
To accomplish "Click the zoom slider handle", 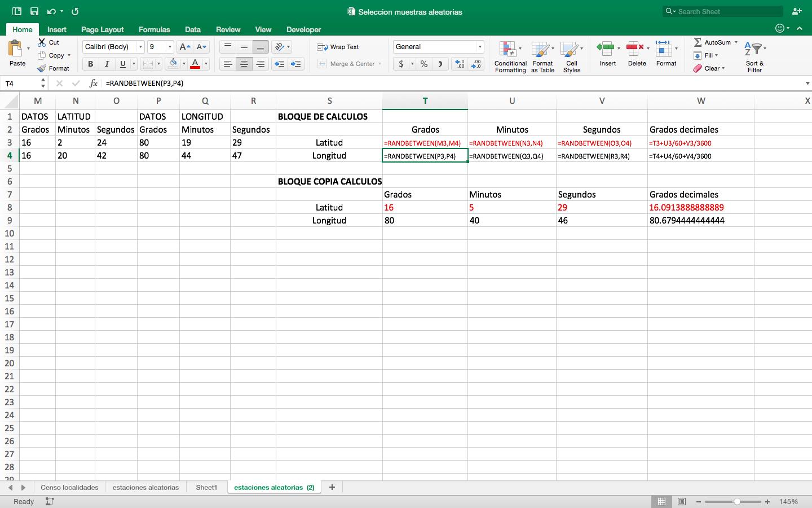I will pos(736,501).
